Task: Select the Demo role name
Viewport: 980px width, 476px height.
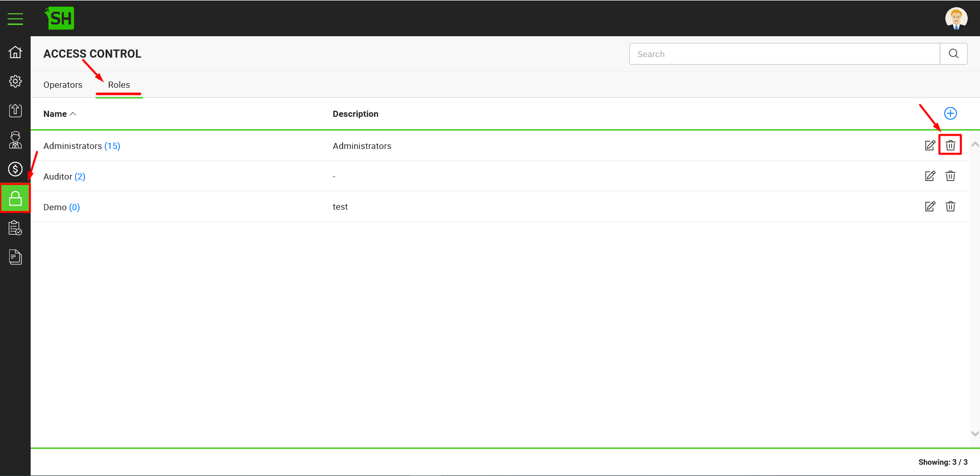Action: tap(55, 207)
